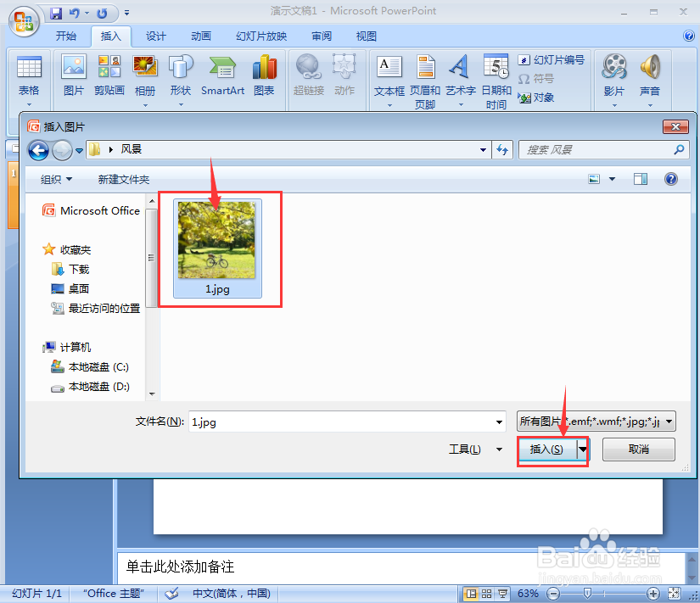
Task: Open the 工具 tools dropdown
Action: pyautogui.click(x=476, y=449)
